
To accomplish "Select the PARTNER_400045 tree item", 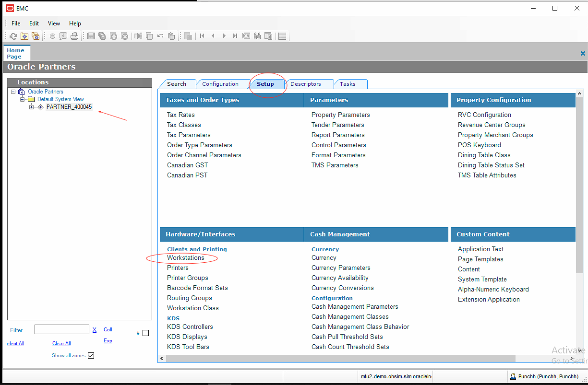I will tap(69, 107).
